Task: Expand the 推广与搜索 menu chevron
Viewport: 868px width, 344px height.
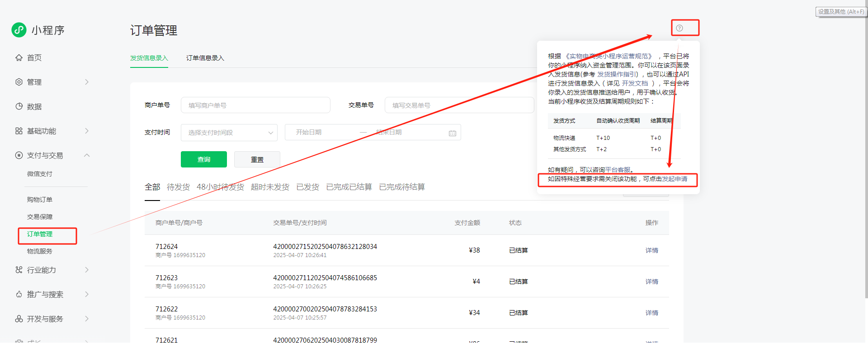Action: pos(87,294)
